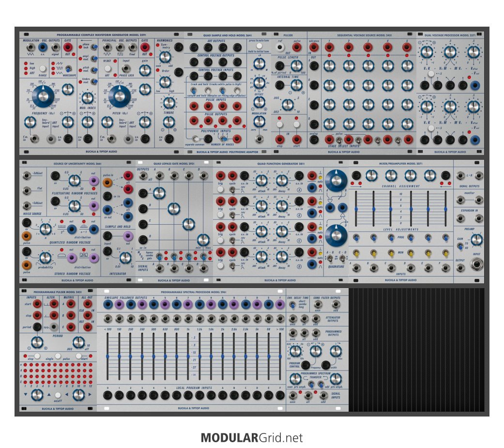Click the orange pulse in jack, Sample and Hold
The height and width of the screenshot is (448, 504).
(107, 183)
